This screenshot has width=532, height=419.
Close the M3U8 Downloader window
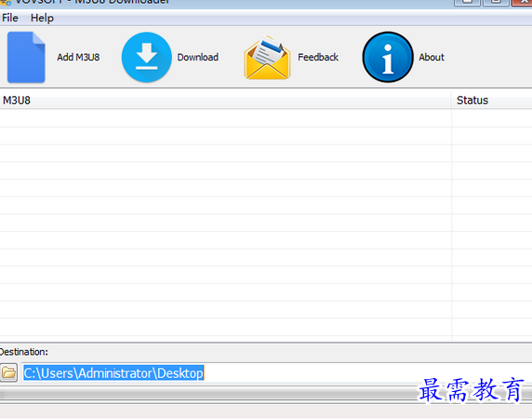(522, 2)
